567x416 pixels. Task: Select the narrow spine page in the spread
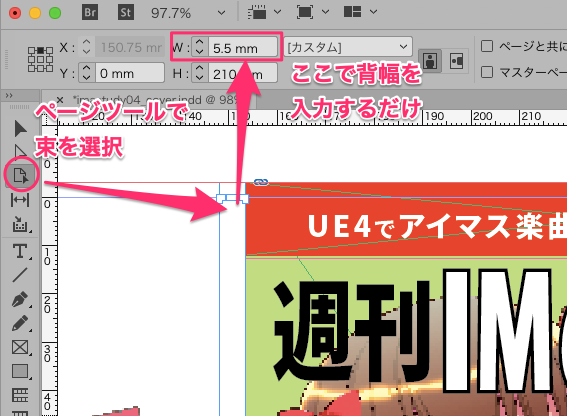[x=233, y=300]
